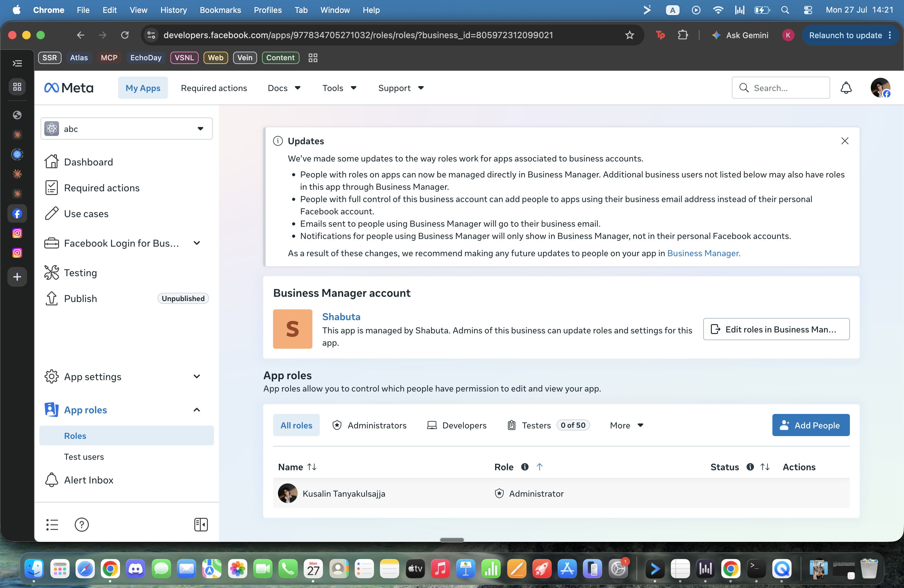904x588 pixels.
Task: Click the Kusalin Tanyakulsajja avatar
Action: point(287,493)
